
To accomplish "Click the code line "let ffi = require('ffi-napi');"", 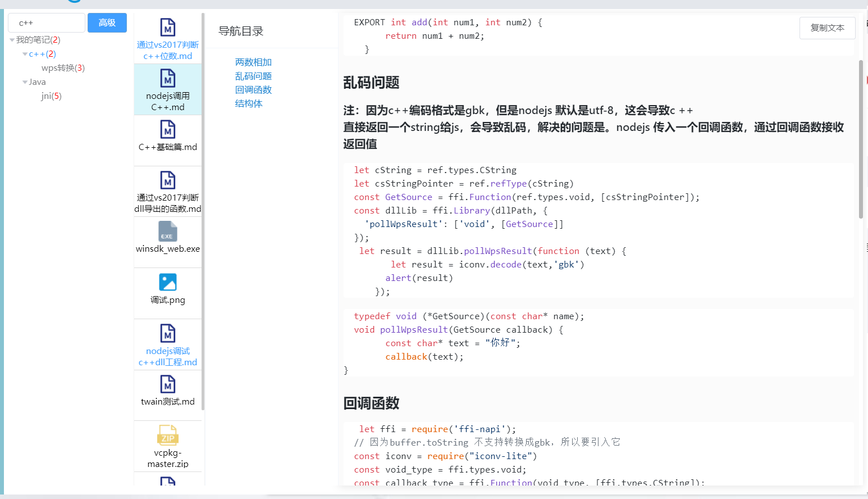I will [437, 429].
